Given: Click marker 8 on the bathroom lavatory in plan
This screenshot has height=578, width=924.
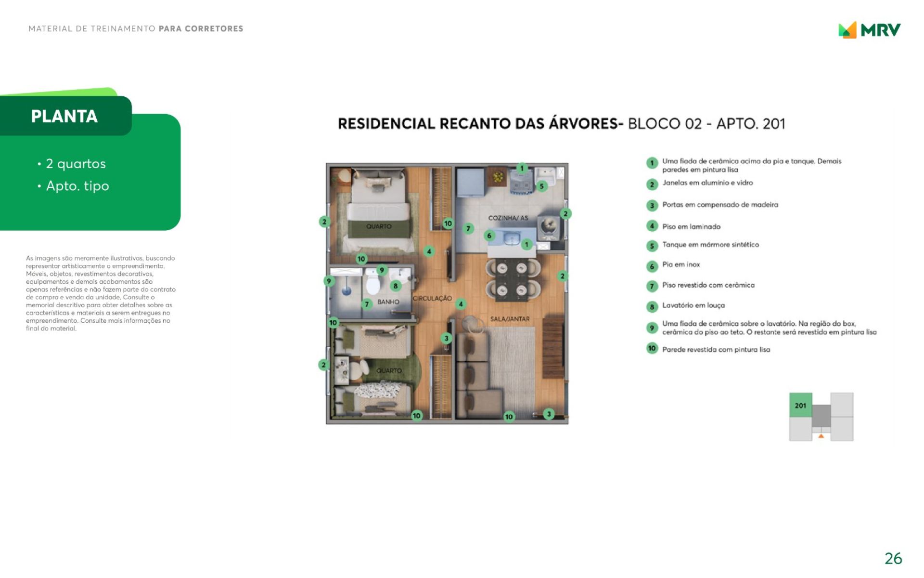Looking at the screenshot, I should [395, 286].
